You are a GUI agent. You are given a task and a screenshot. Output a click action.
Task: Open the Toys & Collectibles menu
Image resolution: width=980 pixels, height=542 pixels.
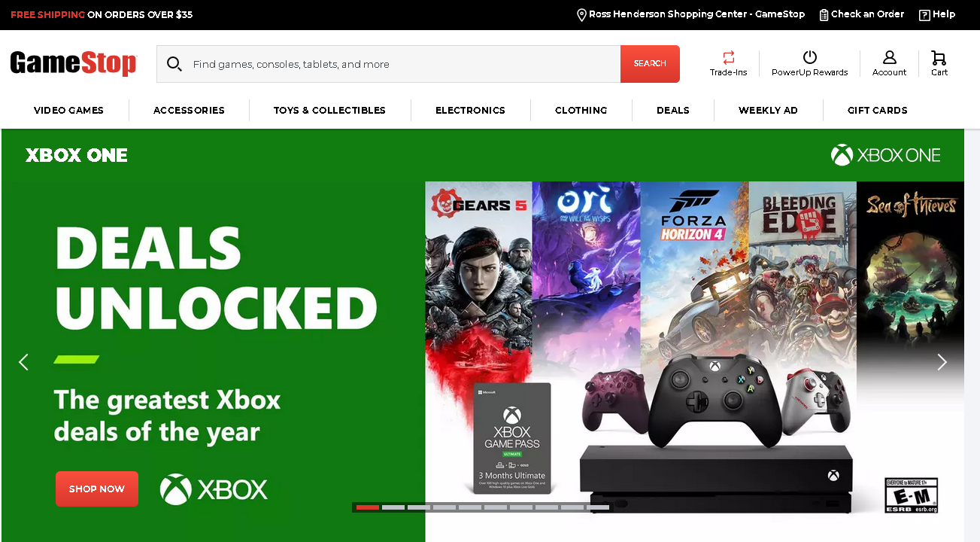pyautogui.click(x=329, y=110)
